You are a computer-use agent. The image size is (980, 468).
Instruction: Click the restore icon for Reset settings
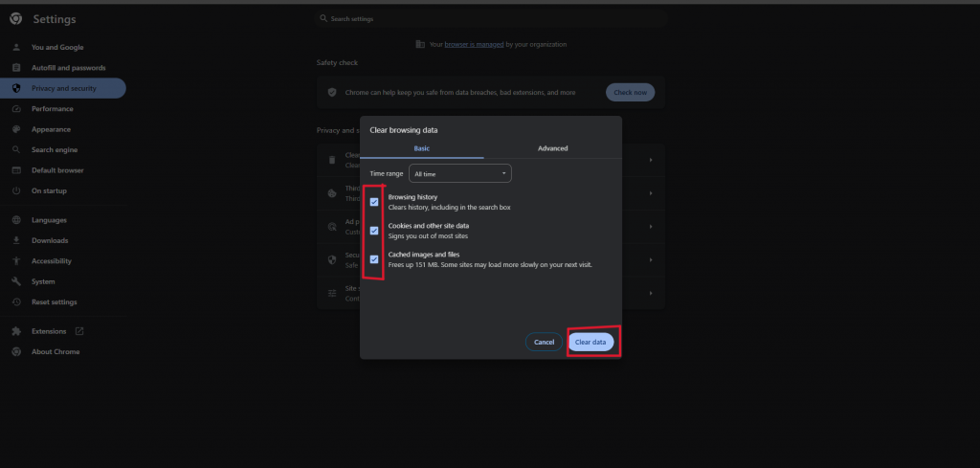[17, 301]
